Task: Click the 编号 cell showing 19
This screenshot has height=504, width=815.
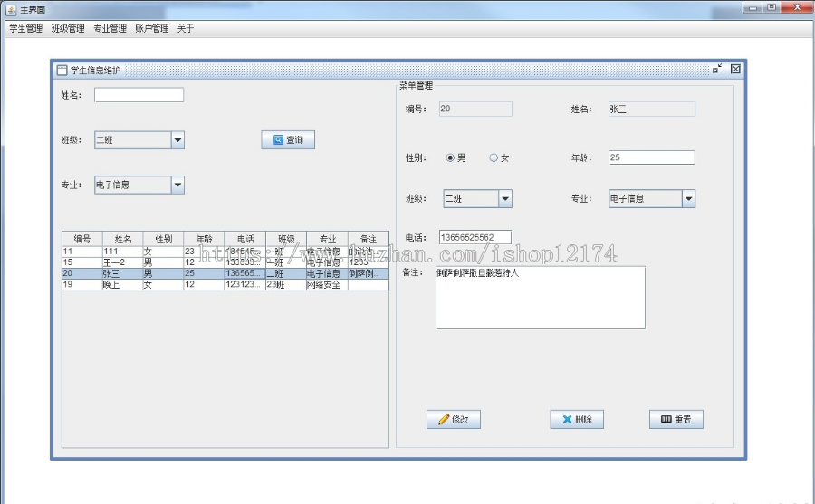Action: (82, 285)
